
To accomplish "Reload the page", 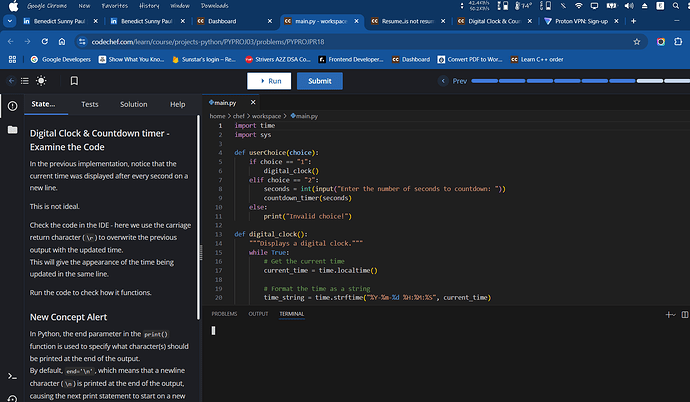I will [44, 42].
